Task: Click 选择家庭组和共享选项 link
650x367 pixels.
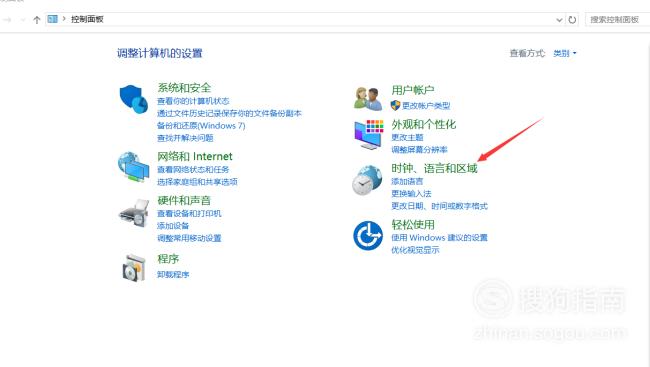Action: pos(197,182)
